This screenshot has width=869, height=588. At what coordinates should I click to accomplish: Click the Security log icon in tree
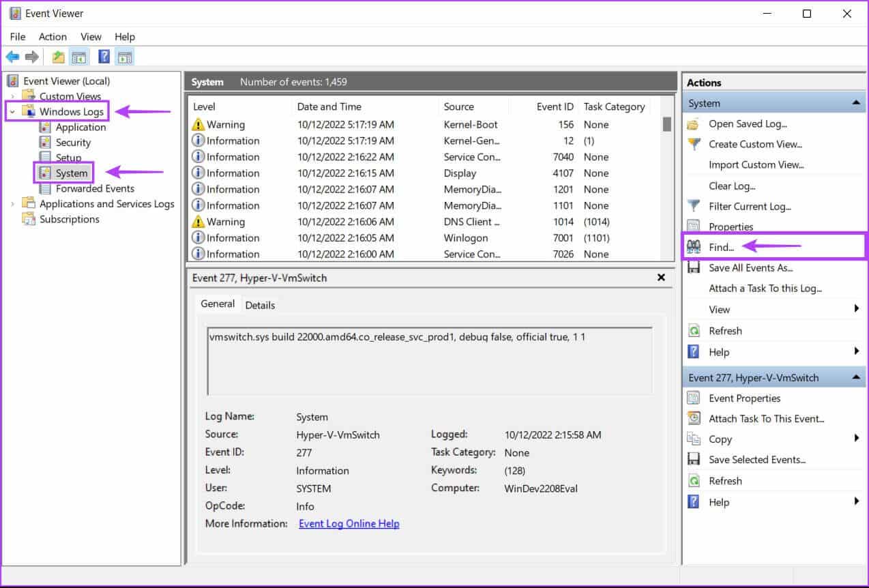[x=45, y=143]
